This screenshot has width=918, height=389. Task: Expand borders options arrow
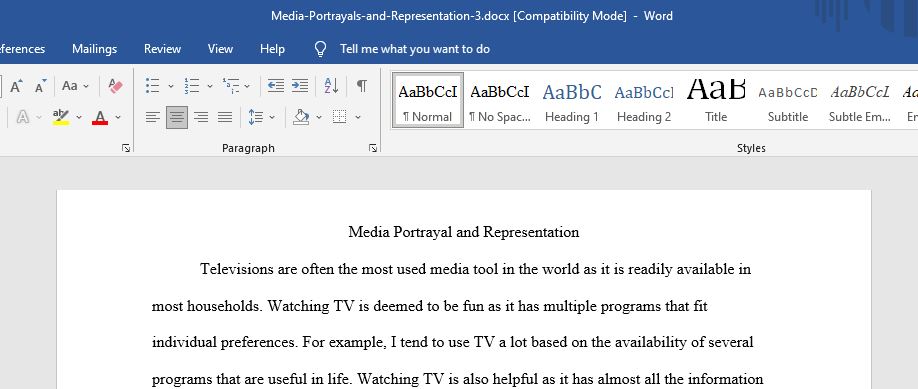pyautogui.click(x=358, y=118)
